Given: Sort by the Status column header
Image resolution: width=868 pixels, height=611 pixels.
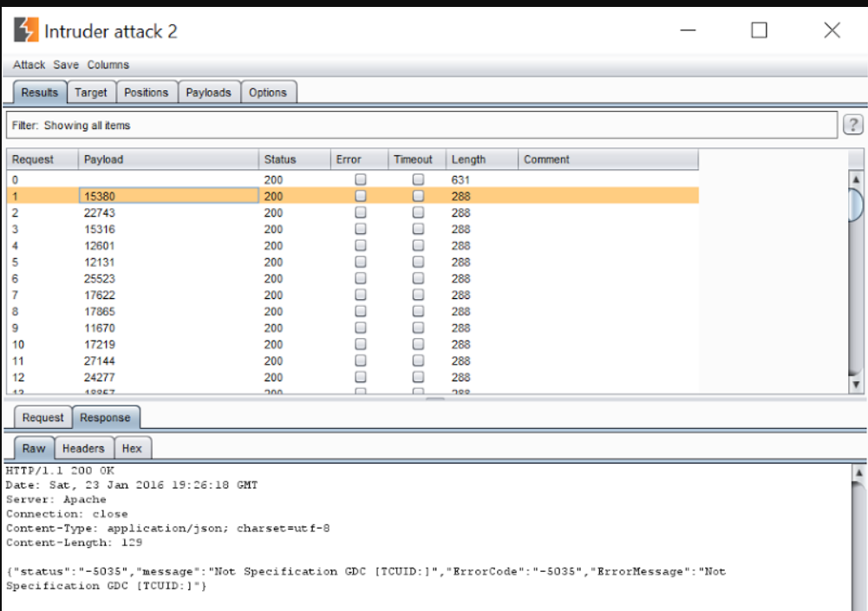Looking at the screenshot, I should tap(295, 159).
